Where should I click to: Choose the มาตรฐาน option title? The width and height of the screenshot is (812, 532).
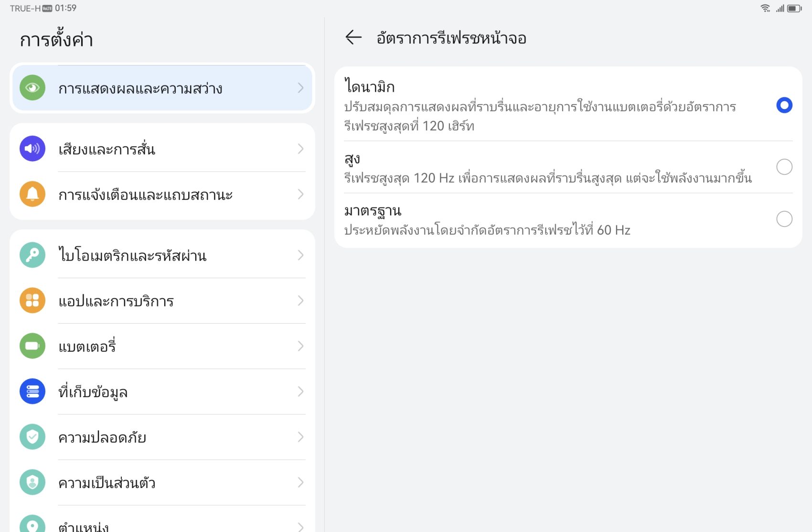[373, 211]
